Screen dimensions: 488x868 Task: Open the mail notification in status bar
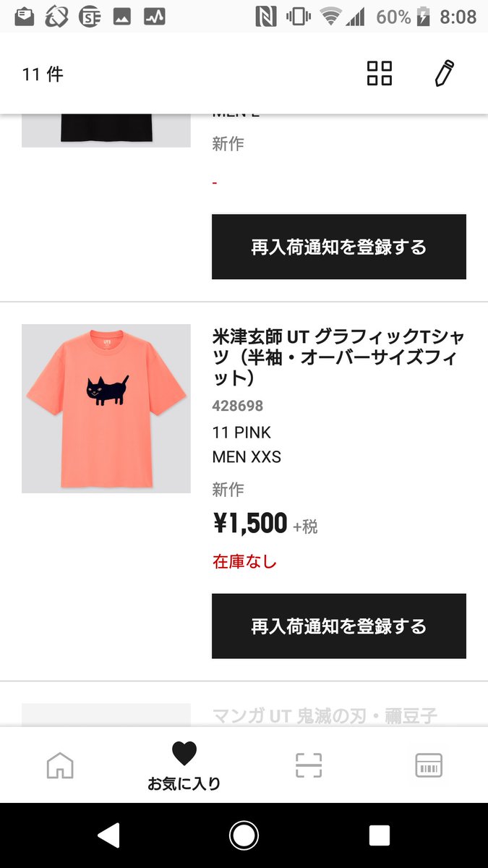click(25, 16)
